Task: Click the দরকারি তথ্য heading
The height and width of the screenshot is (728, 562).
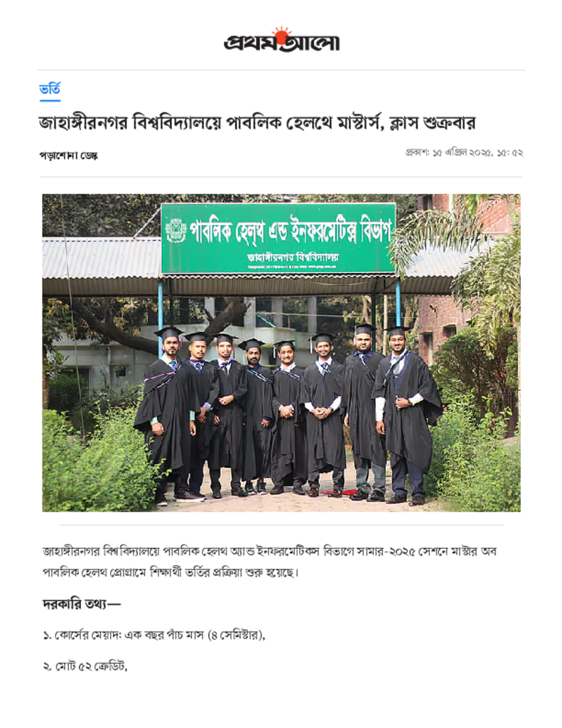Action: [82, 604]
